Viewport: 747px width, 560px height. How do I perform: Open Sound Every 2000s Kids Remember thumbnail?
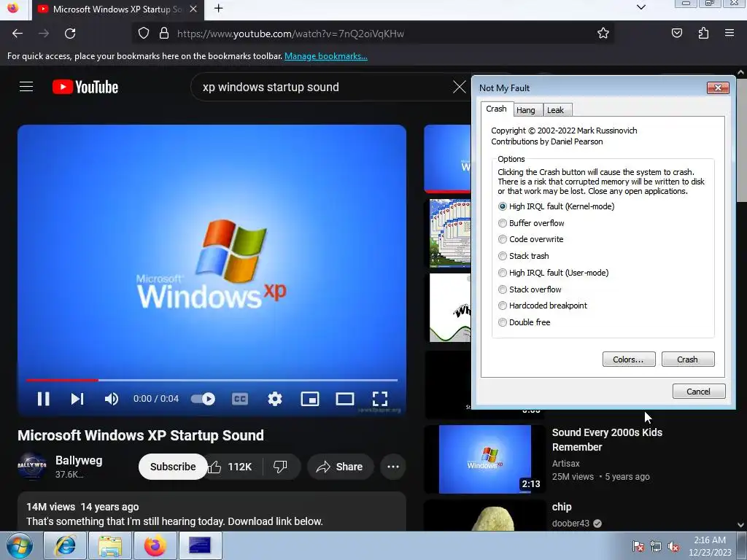484,459
